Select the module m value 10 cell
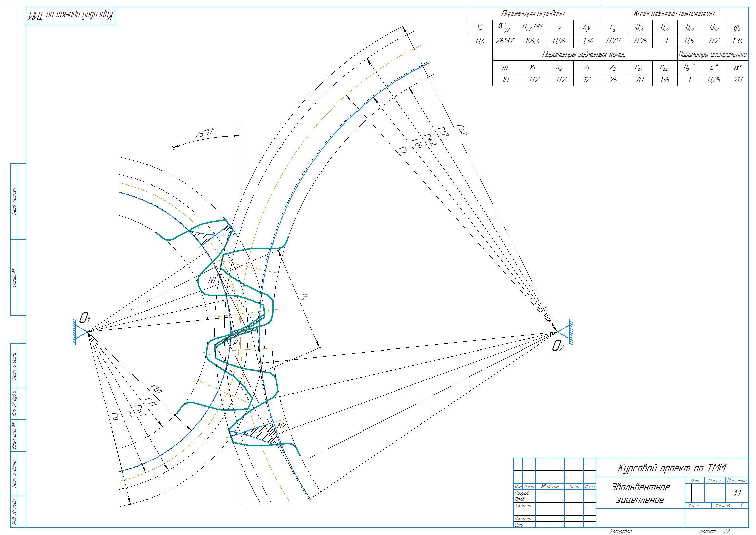The height and width of the screenshot is (535, 756). pos(505,80)
